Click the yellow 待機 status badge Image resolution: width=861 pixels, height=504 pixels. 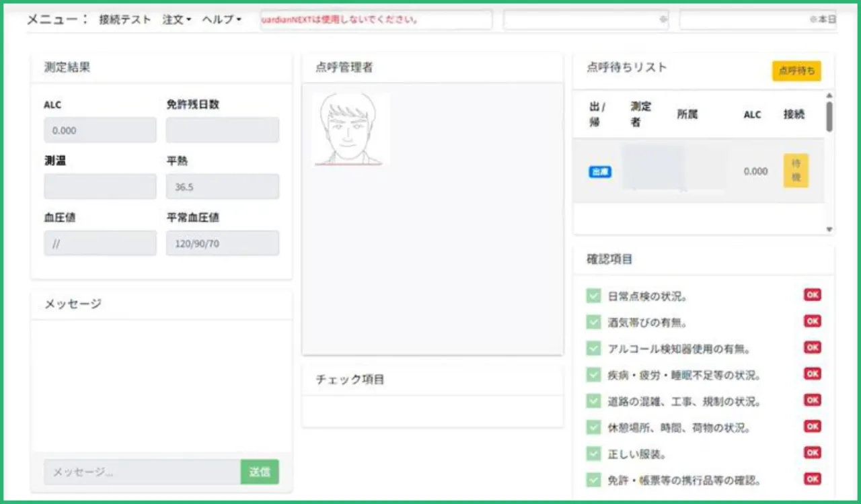coord(796,171)
